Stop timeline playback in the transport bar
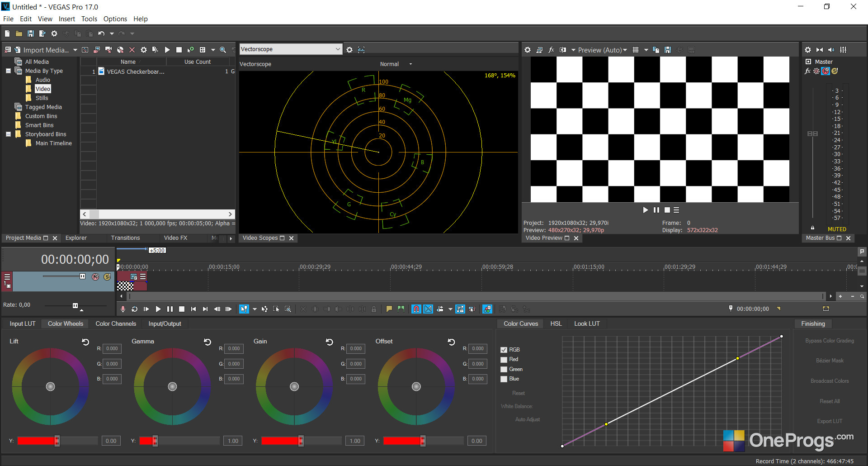 pos(182,309)
